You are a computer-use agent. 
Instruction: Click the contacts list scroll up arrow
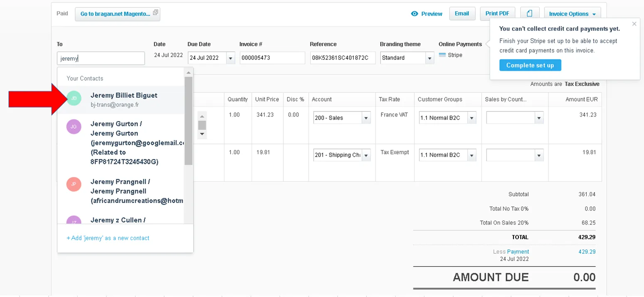[x=189, y=72]
